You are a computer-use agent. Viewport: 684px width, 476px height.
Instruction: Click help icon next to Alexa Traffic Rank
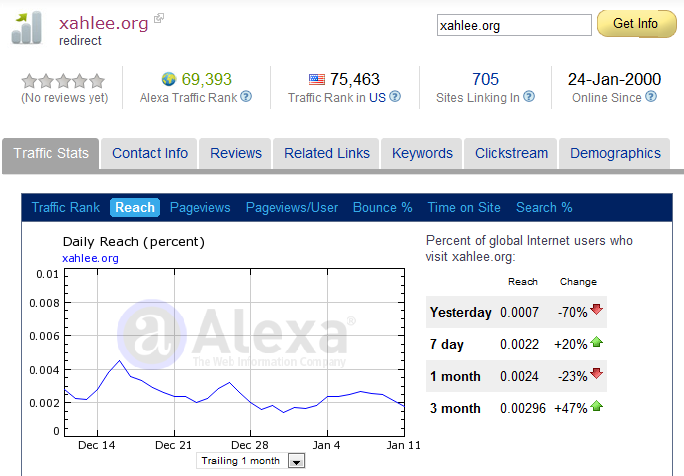tap(246, 97)
